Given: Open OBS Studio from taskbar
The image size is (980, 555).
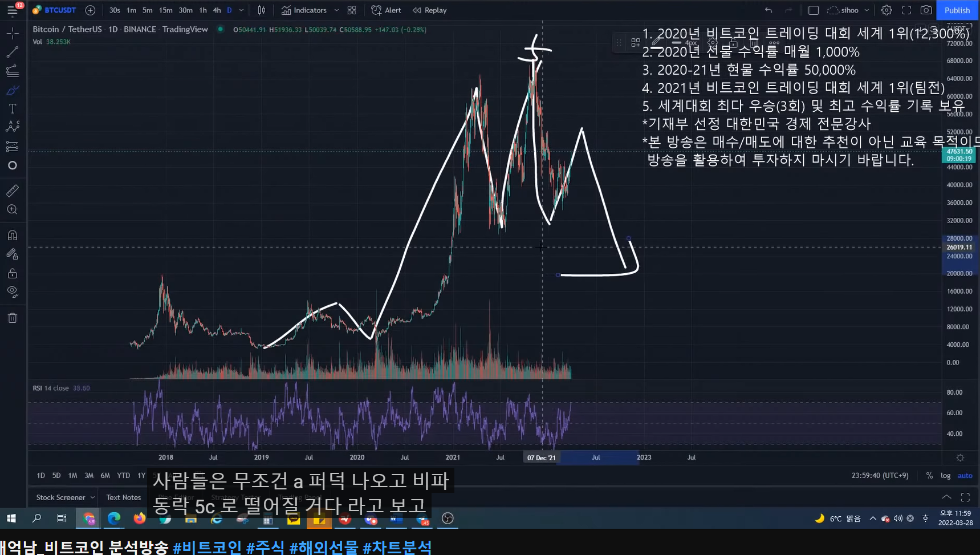Looking at the screenshot, I should [x=448, y=518].
